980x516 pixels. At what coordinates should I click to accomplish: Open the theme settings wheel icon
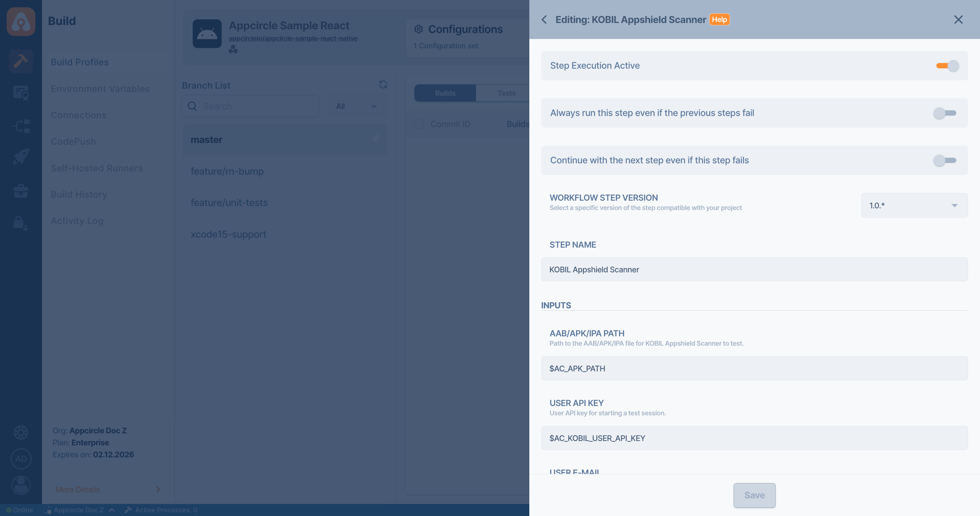coord(21,432)
